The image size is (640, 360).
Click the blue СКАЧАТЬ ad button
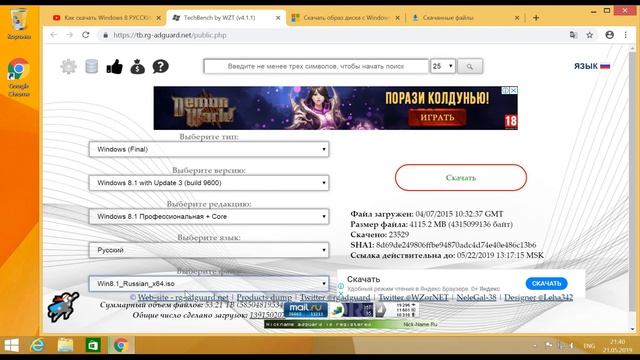tap(546, 283)
